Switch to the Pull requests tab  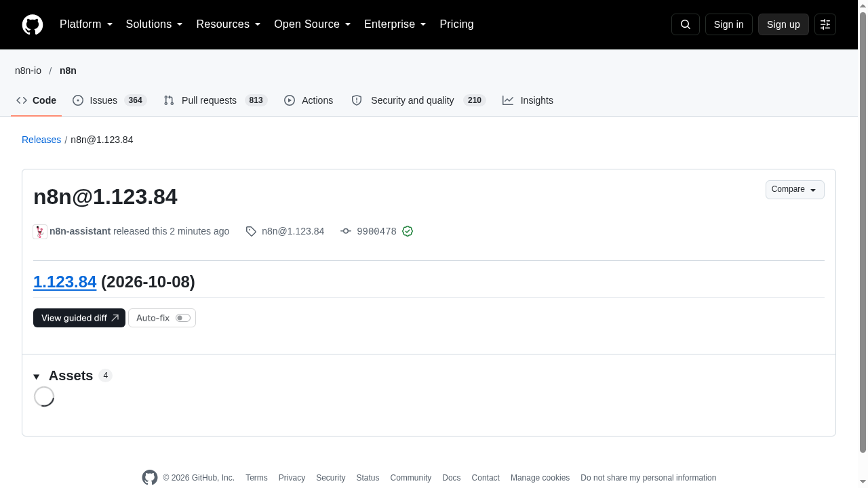(215, 100)
